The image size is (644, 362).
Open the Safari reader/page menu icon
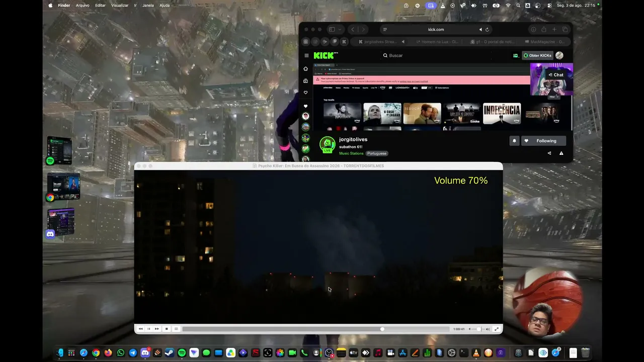pos(385,30)
